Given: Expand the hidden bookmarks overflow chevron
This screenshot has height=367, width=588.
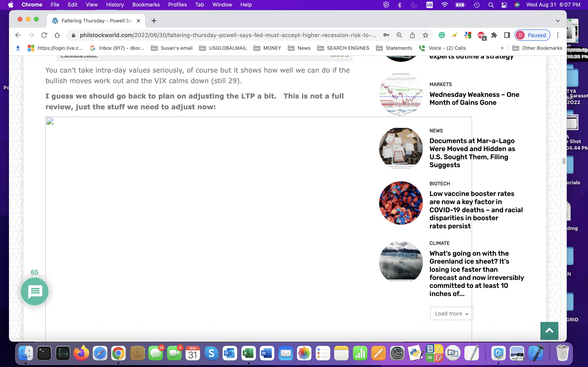Looking at the screenshot, I should point(502,48).
